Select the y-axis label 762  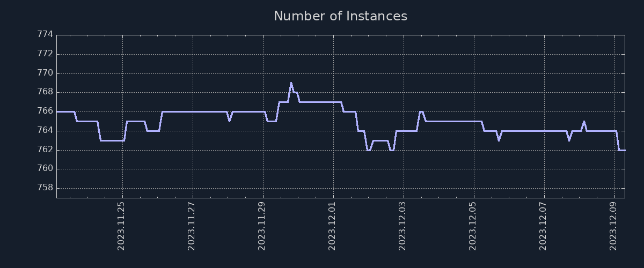pos(45,150)
